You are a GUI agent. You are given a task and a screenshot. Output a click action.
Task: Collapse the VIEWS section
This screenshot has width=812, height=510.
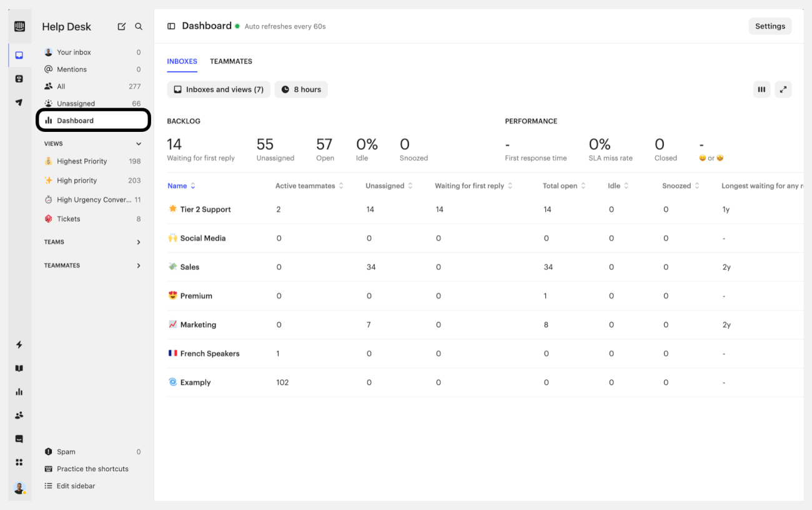click(138, 143)
